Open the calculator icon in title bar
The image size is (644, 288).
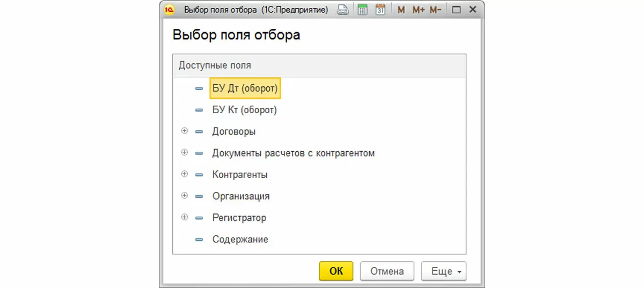point(362,10)
